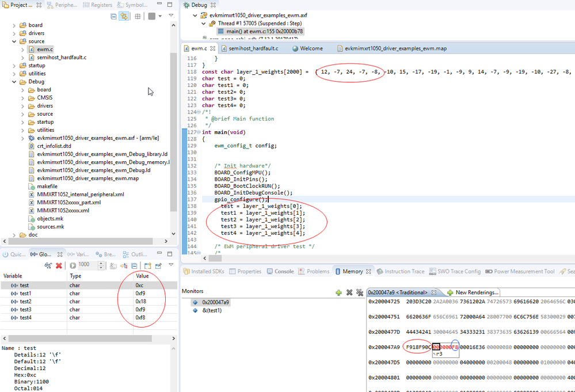
Task: Open Power Measurement Tool tab
Action: [520, 271]
